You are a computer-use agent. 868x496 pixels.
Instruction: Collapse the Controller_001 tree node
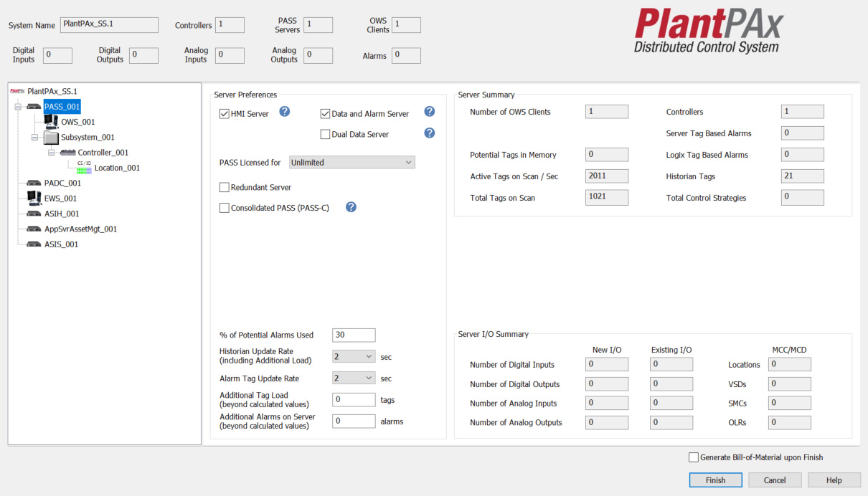pos(52,153)
